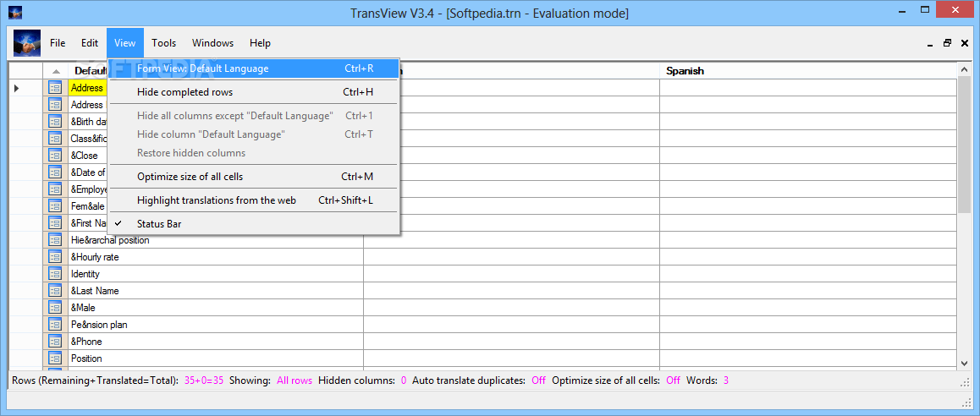980x416 pixels.
Task: Click the scroll up arrow of grid
Action: (x=965, y=70)
